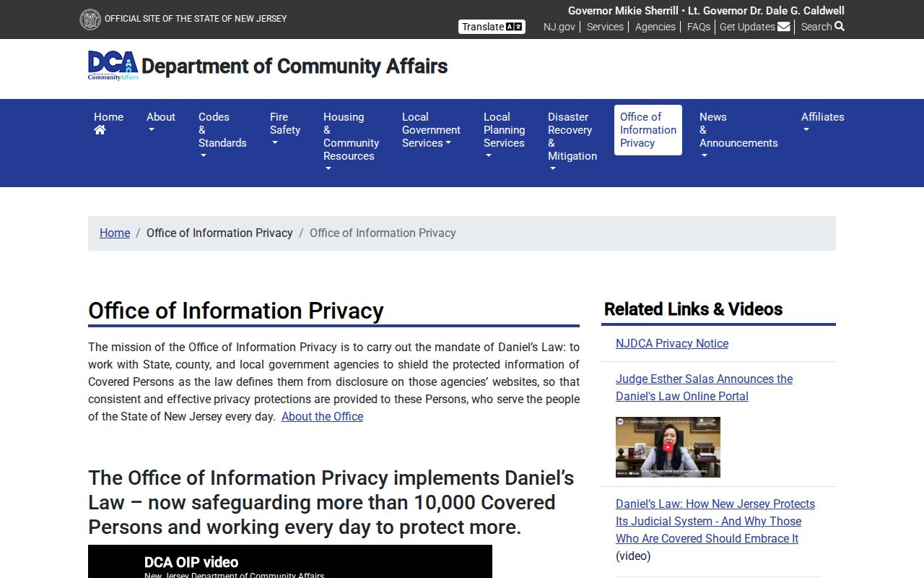Open Disaster Recovery & Mitigation menu
This screenshot has width=924, height=578.
coord(572,142)
